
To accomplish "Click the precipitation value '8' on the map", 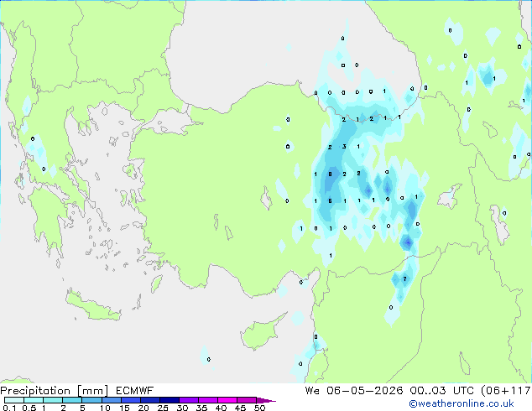I will tap(330, 174).
